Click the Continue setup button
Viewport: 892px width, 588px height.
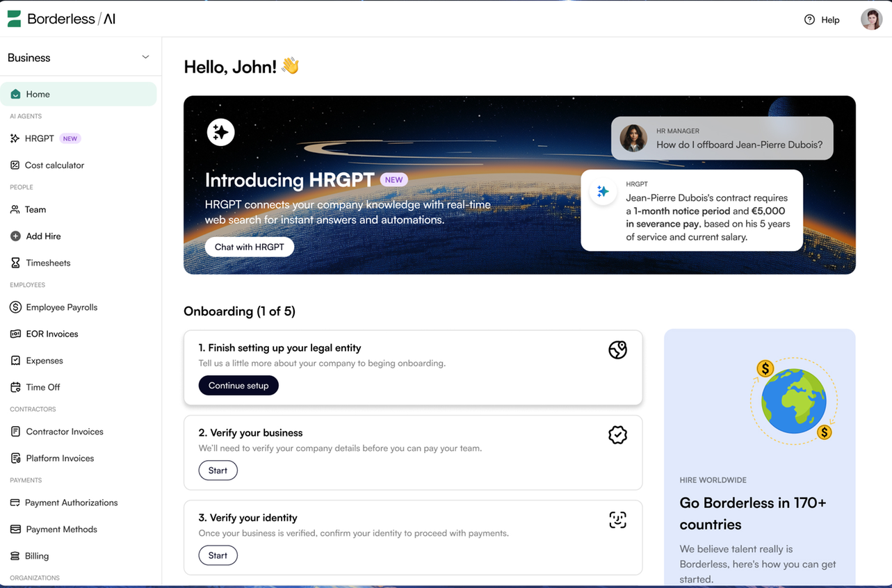(238, 385)
